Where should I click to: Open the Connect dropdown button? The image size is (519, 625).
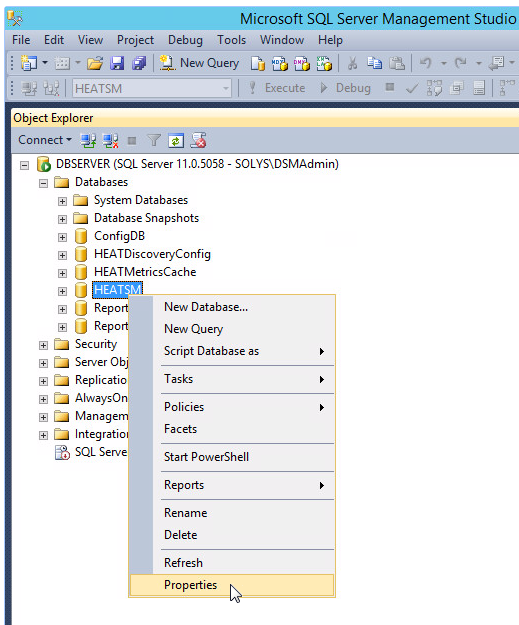click(x=45, y=140)
